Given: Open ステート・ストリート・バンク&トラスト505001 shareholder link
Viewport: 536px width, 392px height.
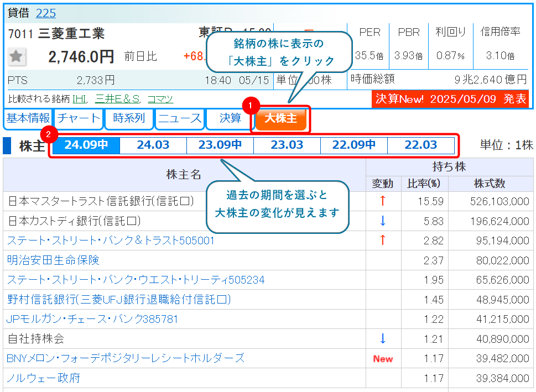Looking at the screenshot, I should (111, 241).
